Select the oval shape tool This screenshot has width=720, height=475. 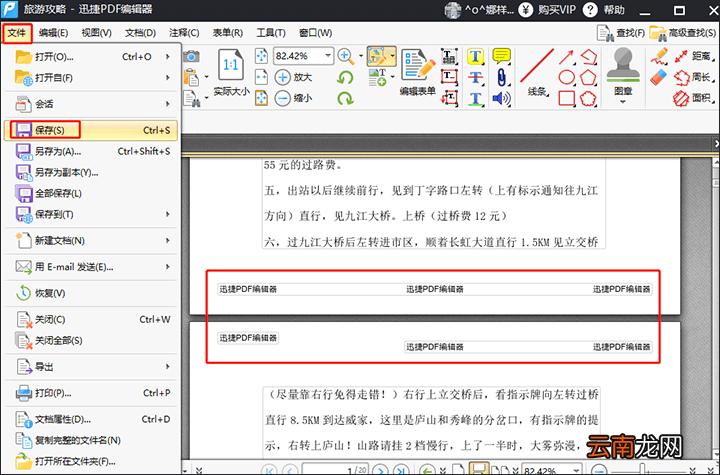click(567, 77)
